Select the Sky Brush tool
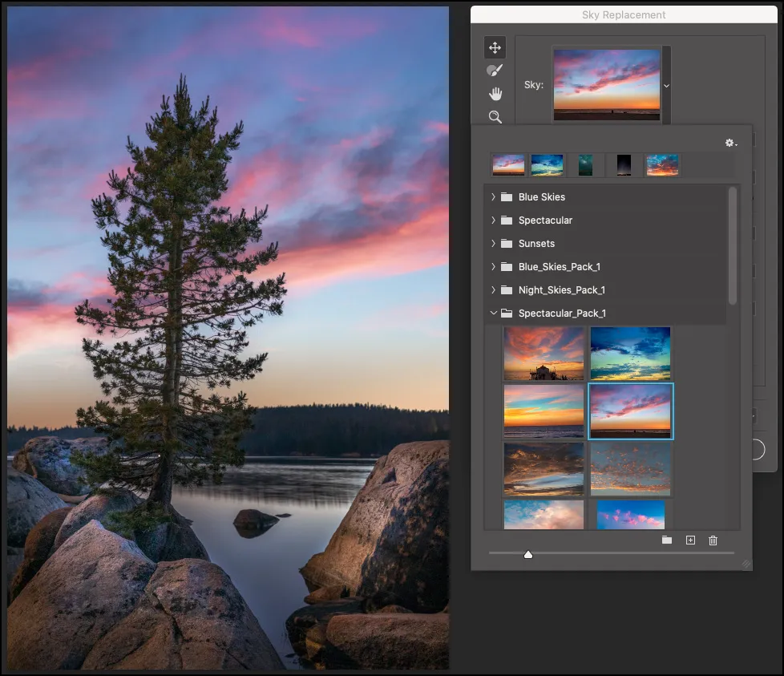 [x=495, y=71]
